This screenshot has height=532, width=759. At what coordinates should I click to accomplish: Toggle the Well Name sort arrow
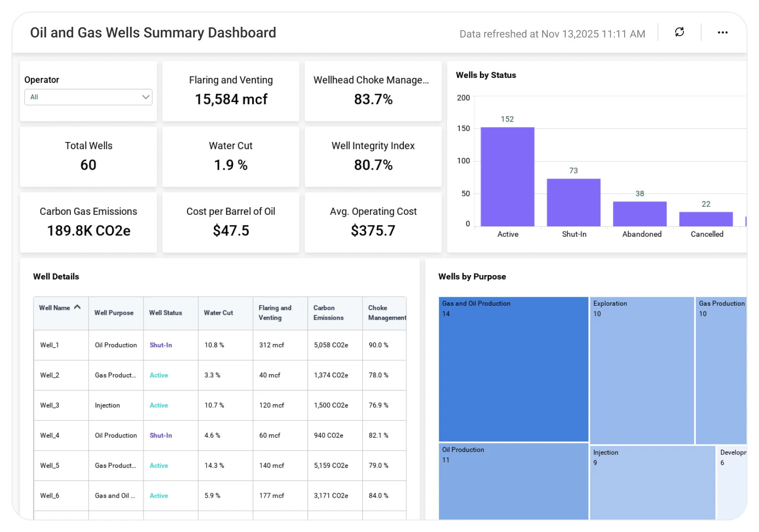pos(78,307)
